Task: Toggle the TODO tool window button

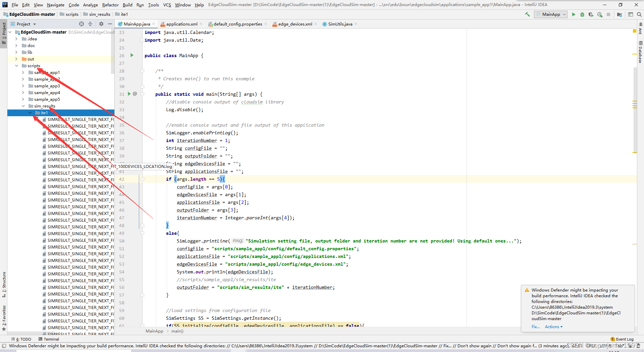Action: click(x=21, y=339)
